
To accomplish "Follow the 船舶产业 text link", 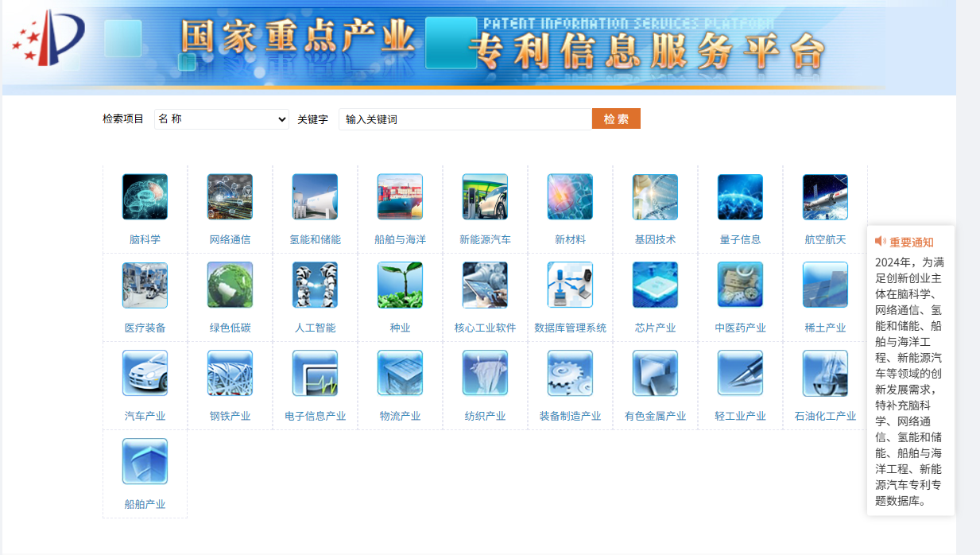I will click(x=145, y=504).
